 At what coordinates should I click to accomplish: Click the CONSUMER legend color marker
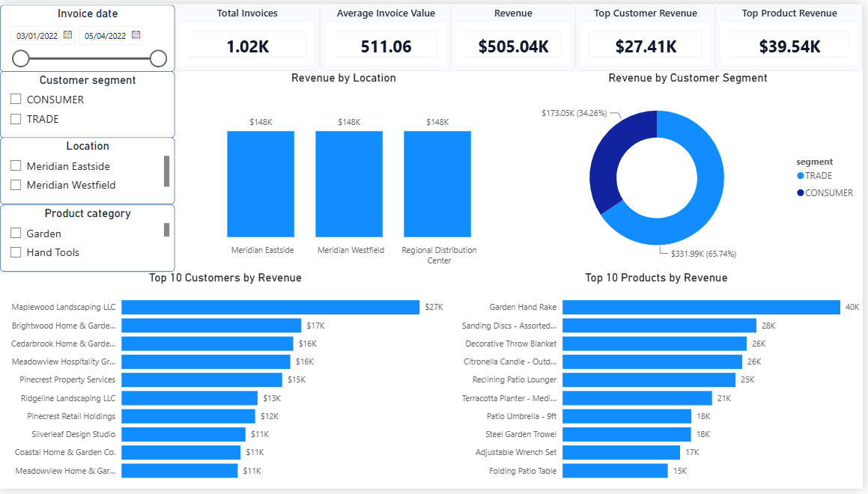pos(800,192)
